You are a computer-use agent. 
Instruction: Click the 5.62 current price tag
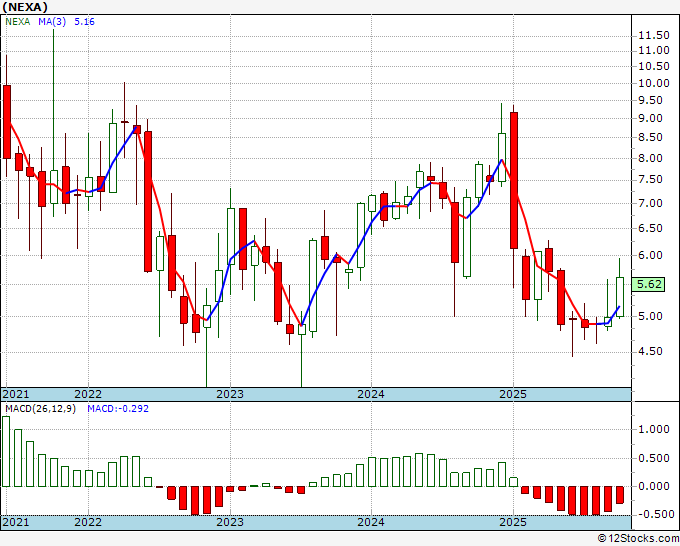[649, 284]
